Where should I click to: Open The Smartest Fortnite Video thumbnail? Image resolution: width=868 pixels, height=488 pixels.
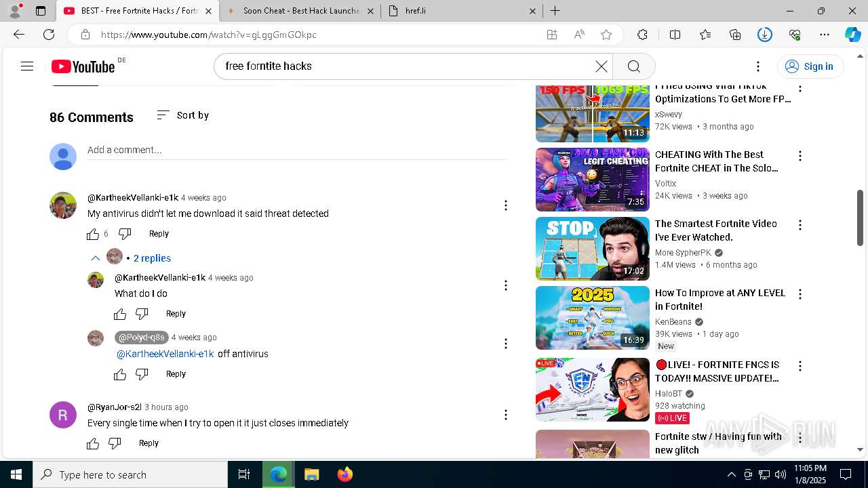[593, 249]
